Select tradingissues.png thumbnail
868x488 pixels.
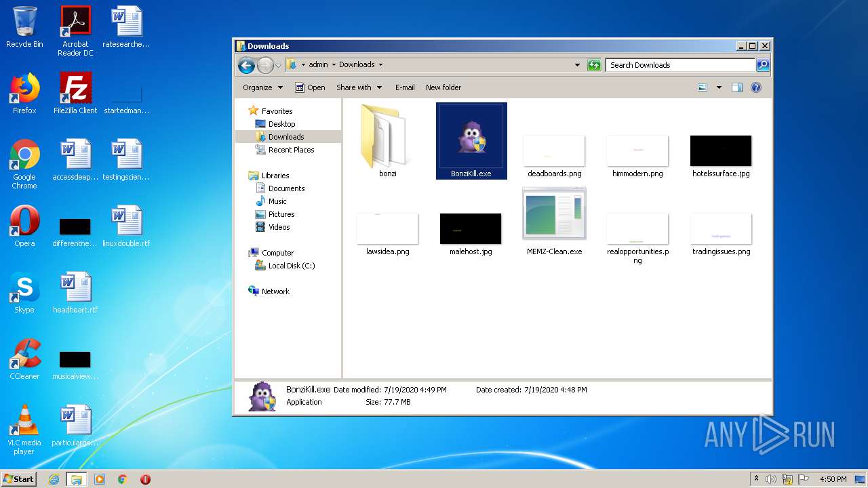coord(721,235)
